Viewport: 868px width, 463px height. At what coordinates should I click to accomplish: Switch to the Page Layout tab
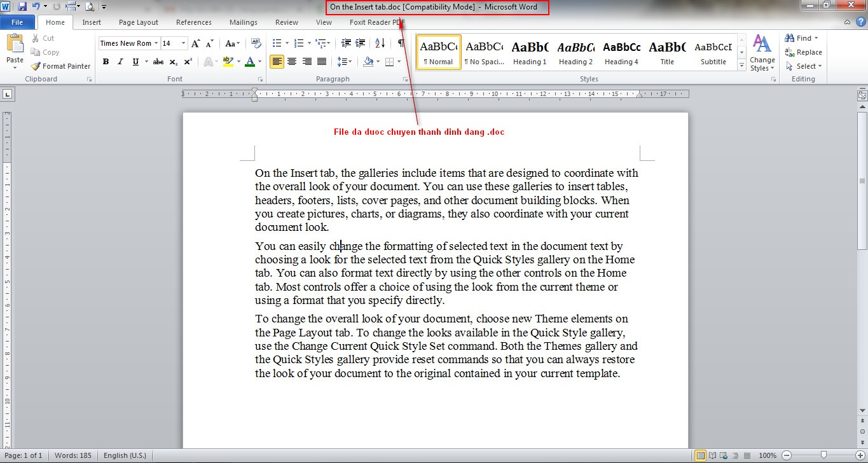pyautogui.click(x=139, y=22)
